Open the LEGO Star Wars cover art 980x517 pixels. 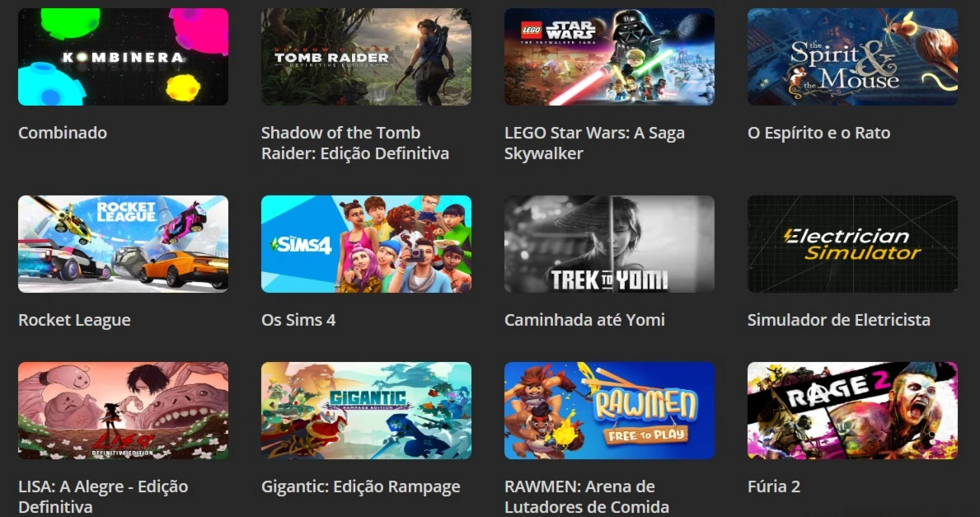coord(609,57)
